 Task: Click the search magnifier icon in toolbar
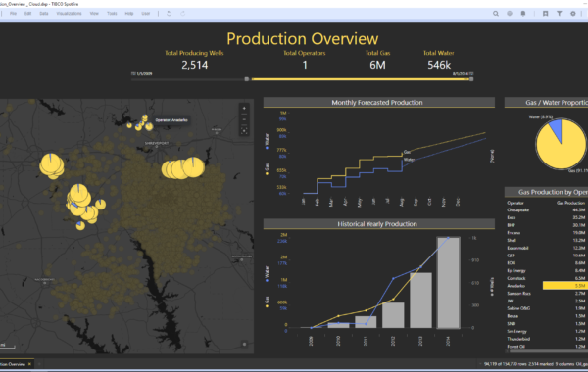coord(496,14)
